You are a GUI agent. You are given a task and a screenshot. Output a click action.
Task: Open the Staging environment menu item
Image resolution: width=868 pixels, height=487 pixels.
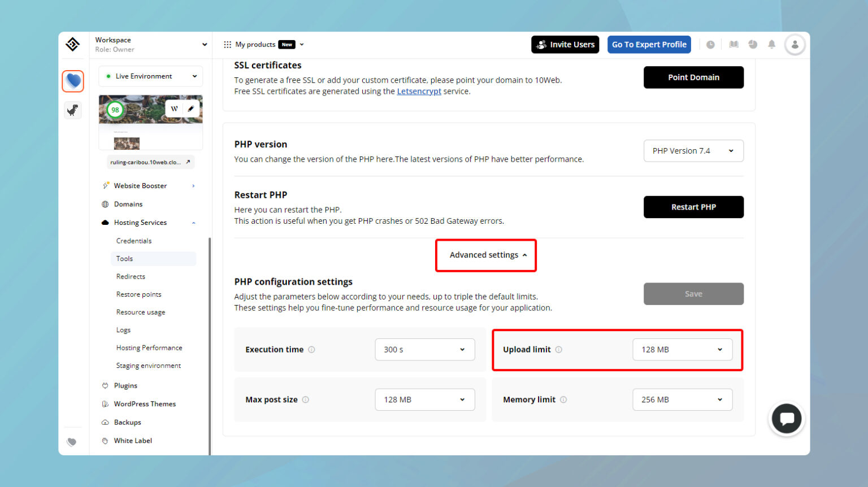click(148, 365)
